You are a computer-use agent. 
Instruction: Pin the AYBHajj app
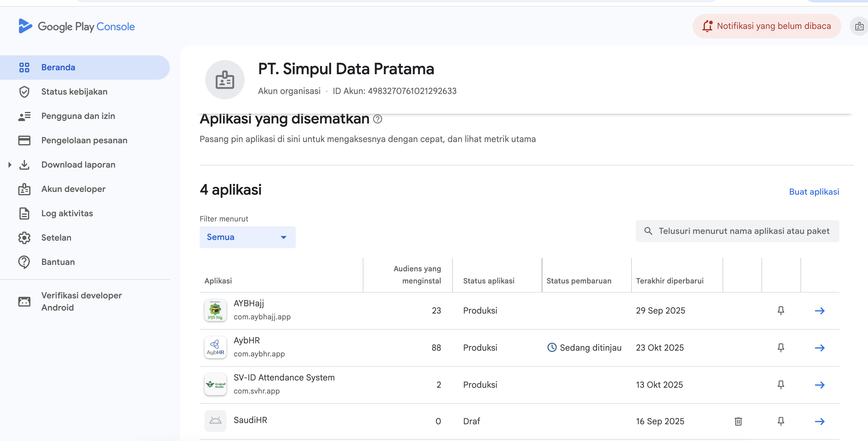click(x=780, y=310)
